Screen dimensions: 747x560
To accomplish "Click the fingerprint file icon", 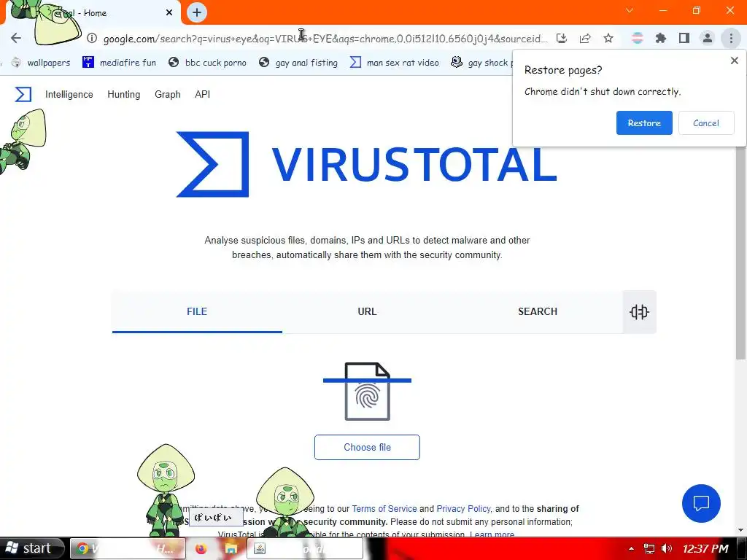I will [x=368, y=392].
